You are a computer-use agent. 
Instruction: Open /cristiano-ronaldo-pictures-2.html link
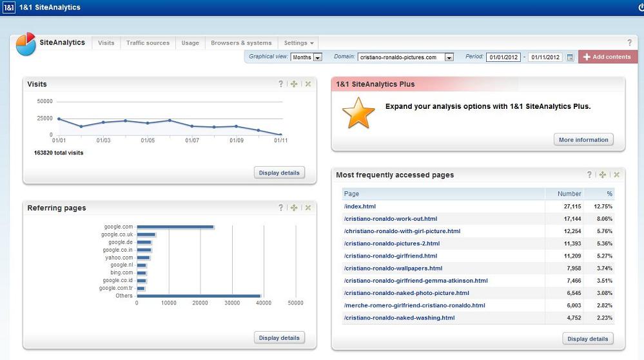pyautogui.click(x=392, y=243)
